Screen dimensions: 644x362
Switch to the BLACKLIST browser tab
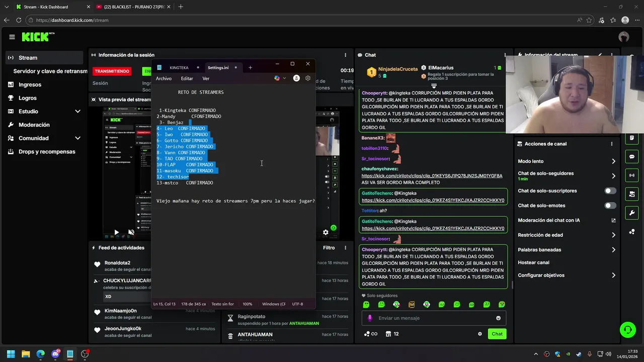(x=133, y=7)
